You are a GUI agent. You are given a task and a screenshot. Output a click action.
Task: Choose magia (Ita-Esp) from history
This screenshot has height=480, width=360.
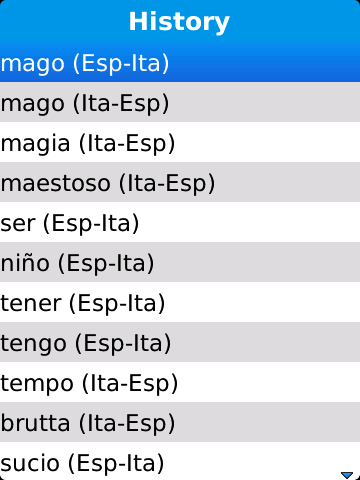(x=180, y=142)
